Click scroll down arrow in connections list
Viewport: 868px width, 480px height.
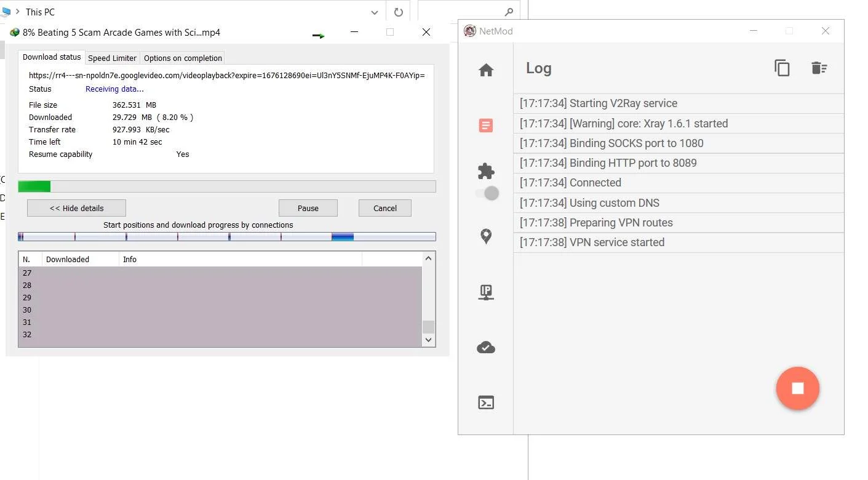point(429,340)
